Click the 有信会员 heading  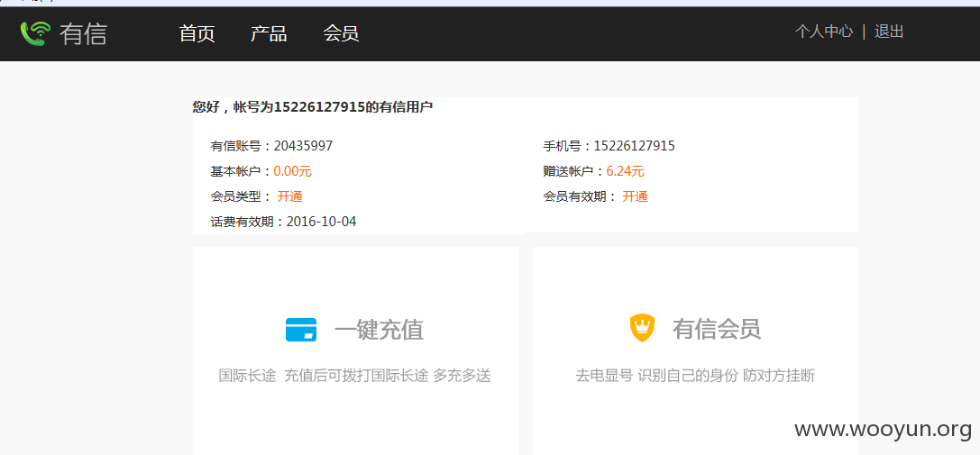point(717,329)
